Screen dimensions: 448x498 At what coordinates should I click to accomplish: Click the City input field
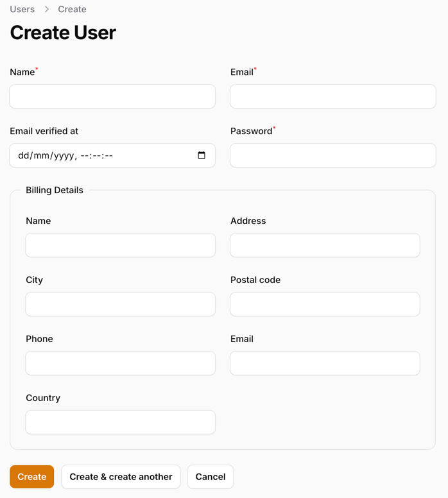120,304
